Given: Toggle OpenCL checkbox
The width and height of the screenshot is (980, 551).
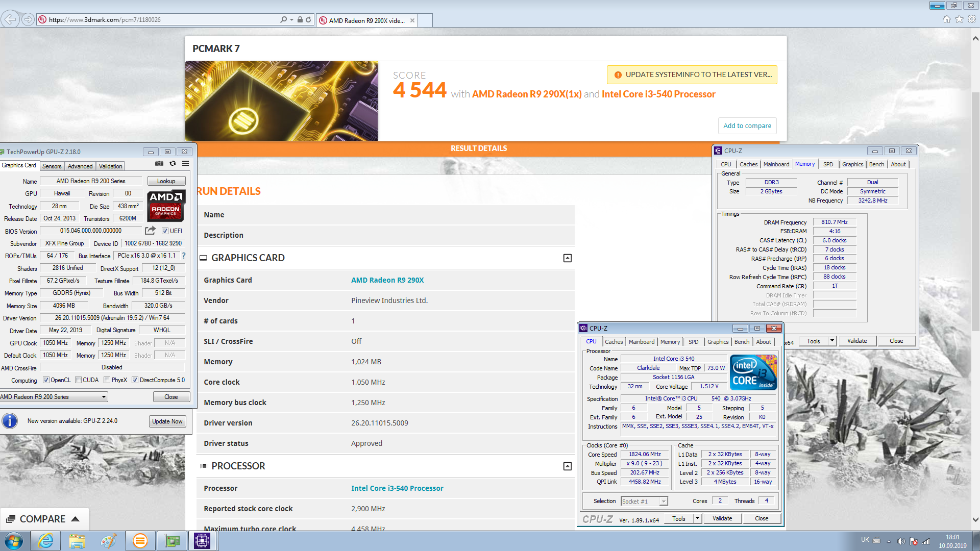Looking at the screenshot, I should pos(46,380).
